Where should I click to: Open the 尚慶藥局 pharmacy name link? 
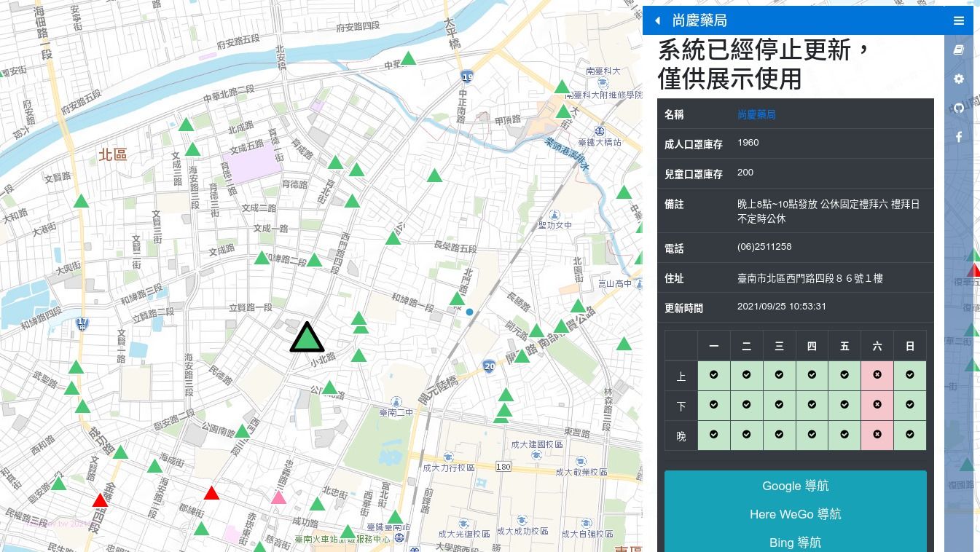pyautogui.click(x=756, y=114)
